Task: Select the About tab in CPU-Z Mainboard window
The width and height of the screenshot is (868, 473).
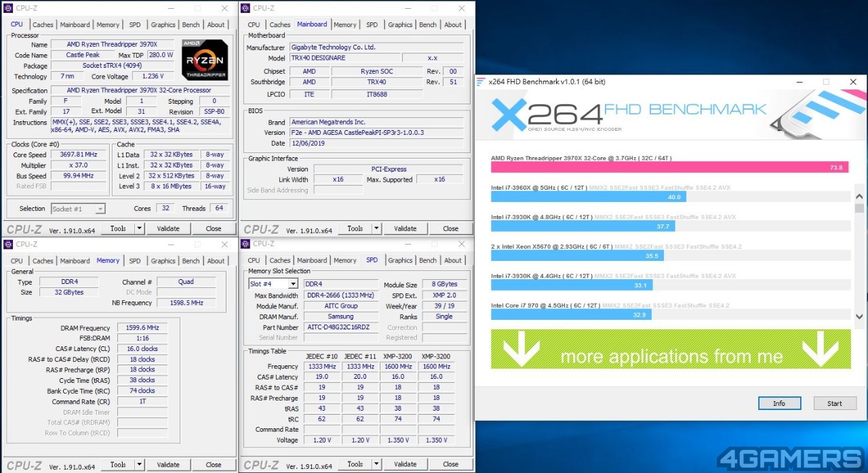Action: (453, 25)
